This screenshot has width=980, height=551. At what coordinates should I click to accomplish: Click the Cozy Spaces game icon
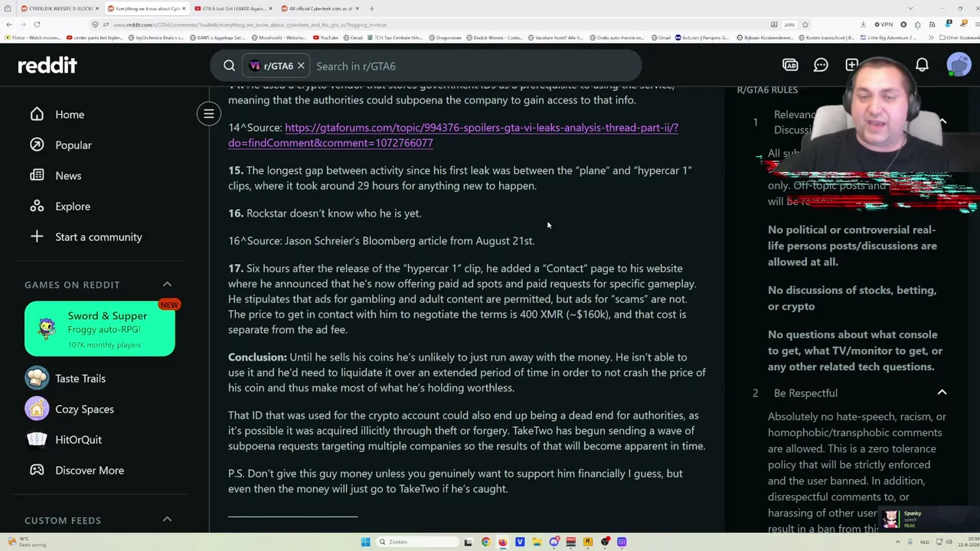click(37, 409)
